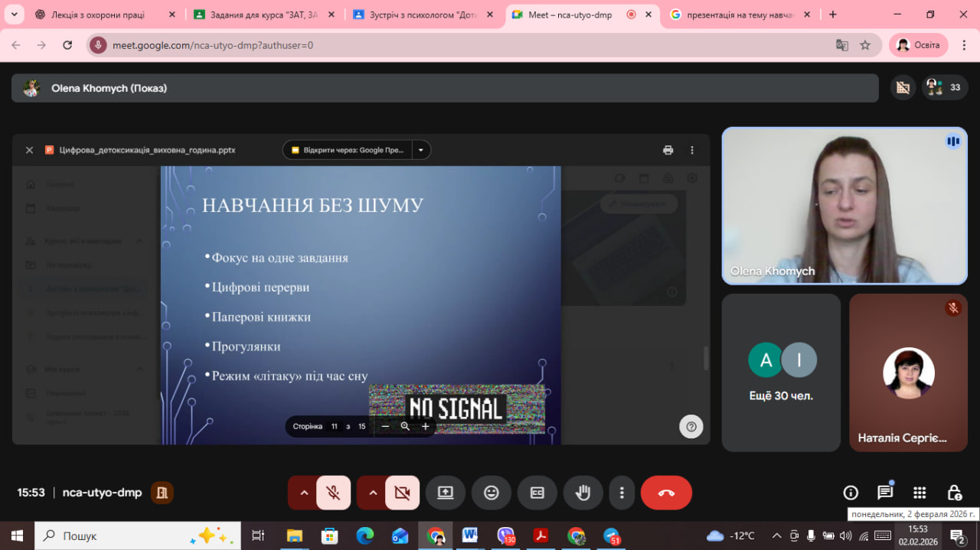Viewport: 980px width, 550px height.
Task: Open meeting details info icon
Action: (851, 493)
